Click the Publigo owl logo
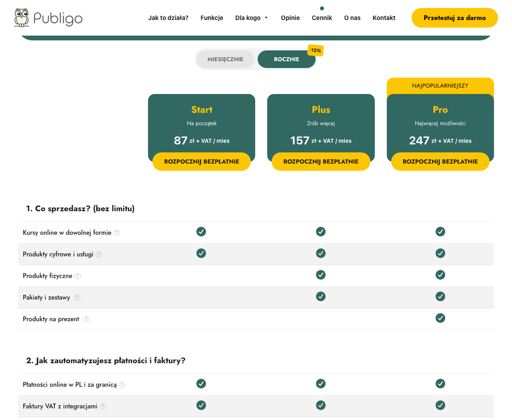This screenshot has width=512, height=420. click(48, 18)
